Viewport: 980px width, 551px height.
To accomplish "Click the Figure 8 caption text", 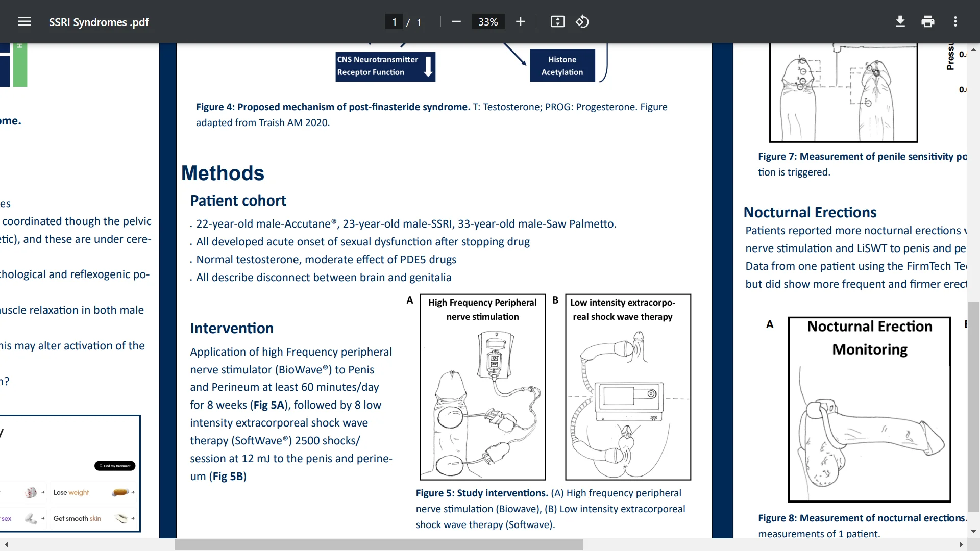I will pos(862,525).
